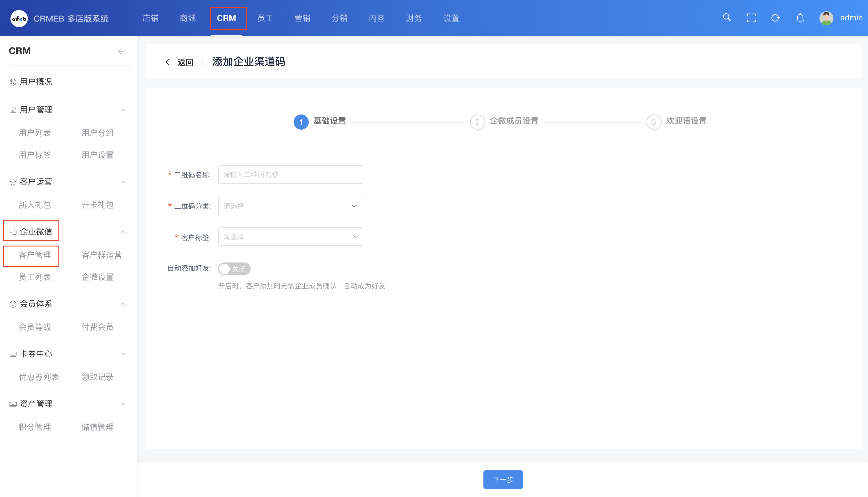The image size is (868, 497).
Task: Open 用户列表 in sidebar
Action: point(35,133)
